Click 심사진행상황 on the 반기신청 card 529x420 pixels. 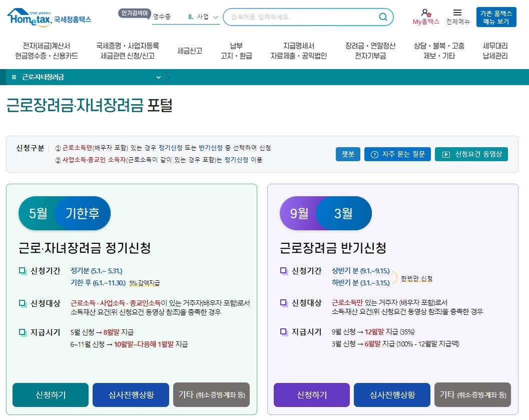click(x=392, y=395)
